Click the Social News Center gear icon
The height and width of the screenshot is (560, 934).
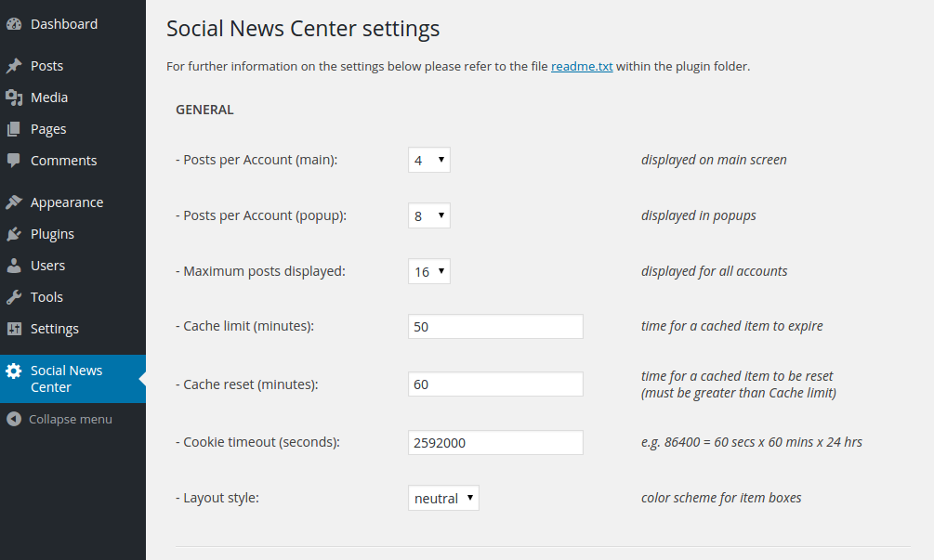[14, 371]
